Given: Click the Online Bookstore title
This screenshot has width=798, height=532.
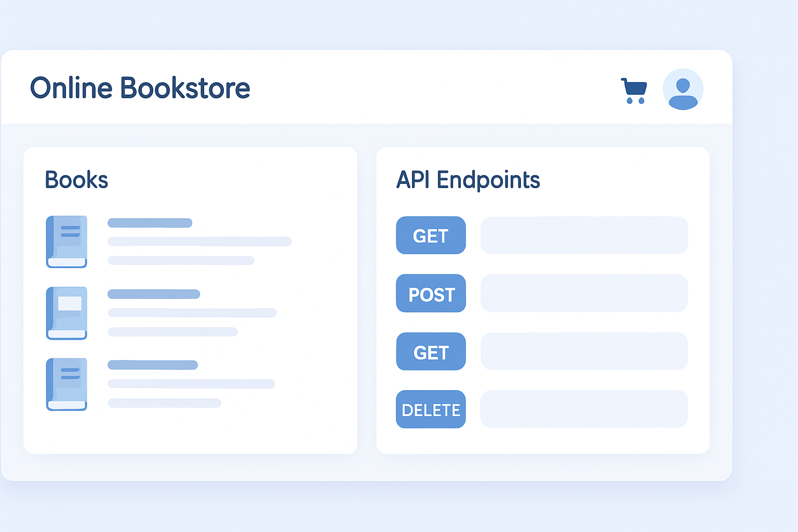Looking at the screenshot, I should click(140, 88).
